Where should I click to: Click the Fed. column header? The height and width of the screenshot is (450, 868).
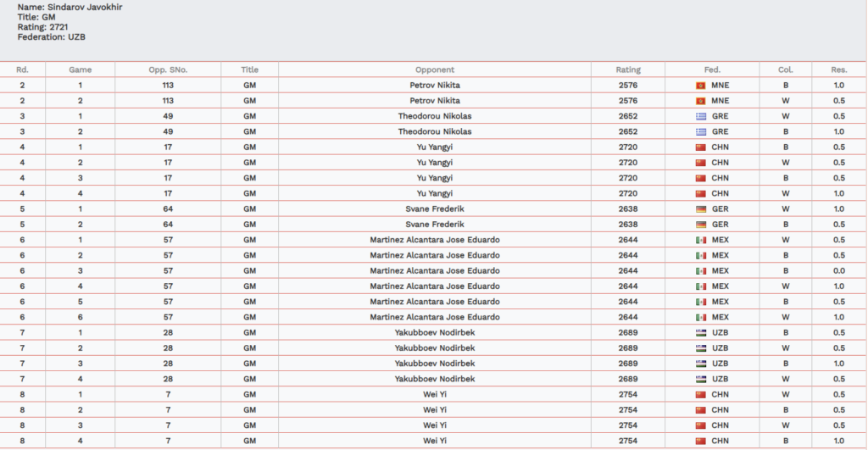click(x=712, y=69)
